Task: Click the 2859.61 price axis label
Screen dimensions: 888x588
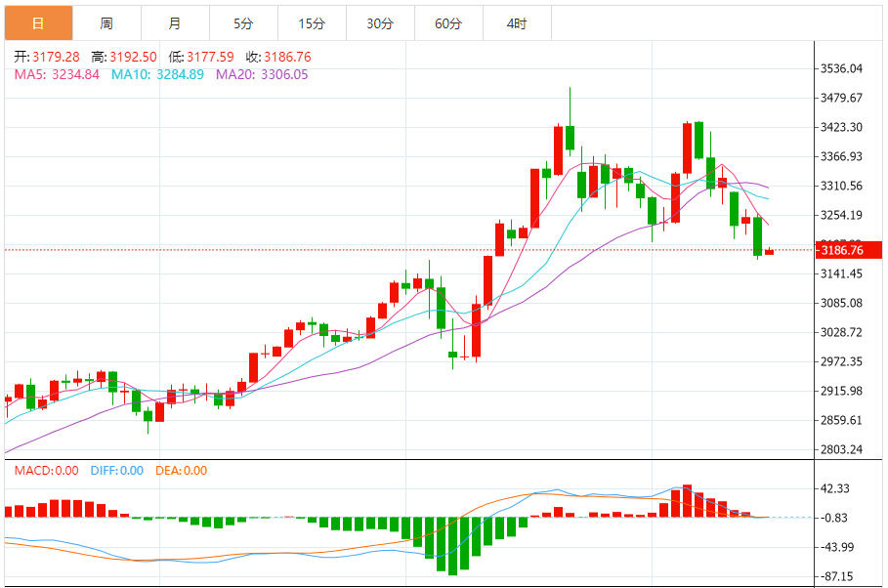Action: [841, 420]
